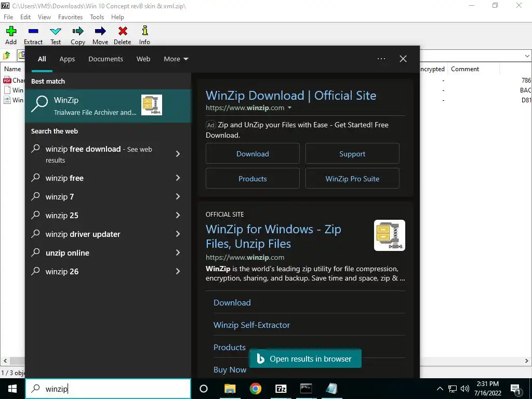Click the Add toolbar icon in 7-Zip
Image resolution: width=532 pixels, height=399 pixels.
pyautogui.click(x=11, y=31)
